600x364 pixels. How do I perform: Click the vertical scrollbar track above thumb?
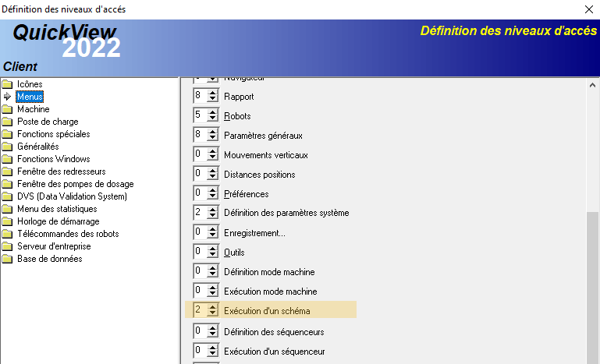click(x=592, y=152)
